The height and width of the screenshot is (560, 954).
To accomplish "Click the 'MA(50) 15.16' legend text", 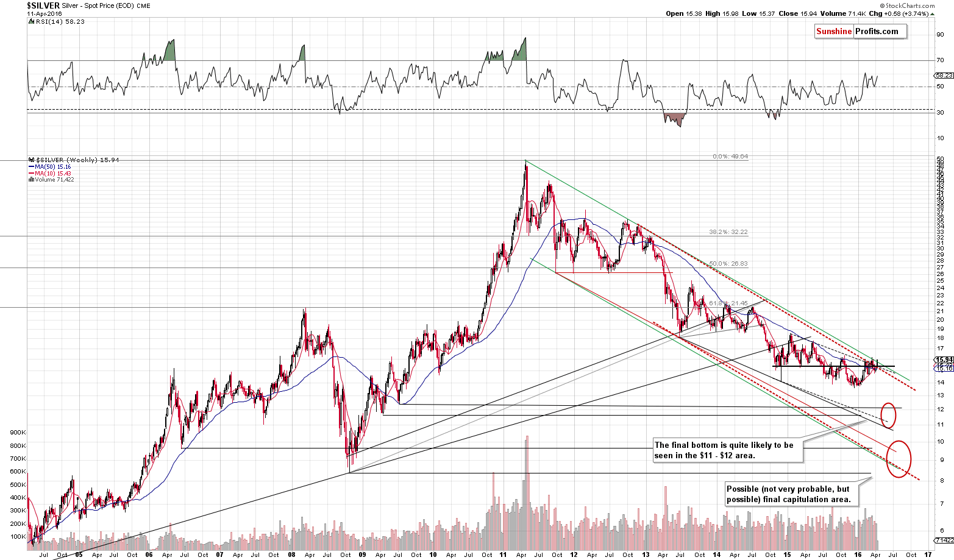I will pyautogui.click(x=53, y=166).
